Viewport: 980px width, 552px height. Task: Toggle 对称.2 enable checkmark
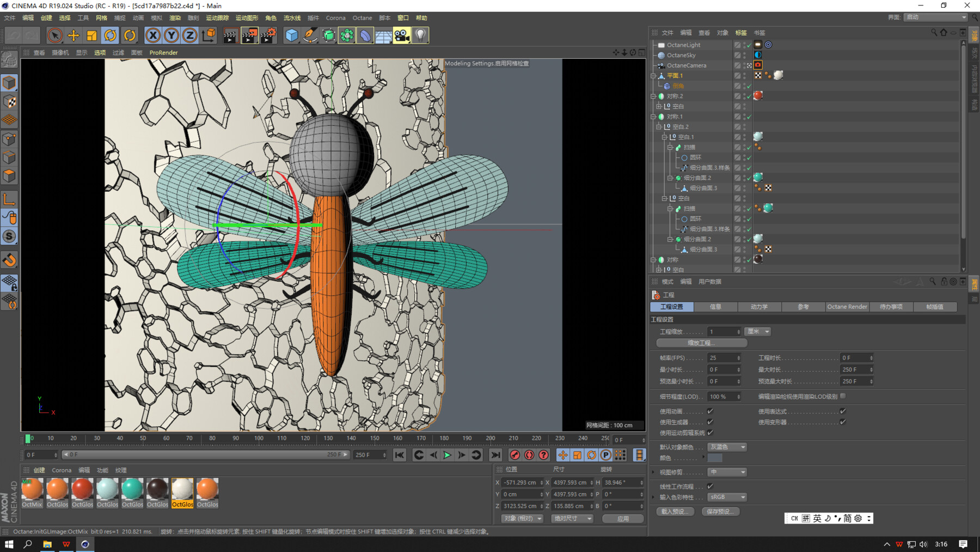pyautogui.click(x=749, y=96)
